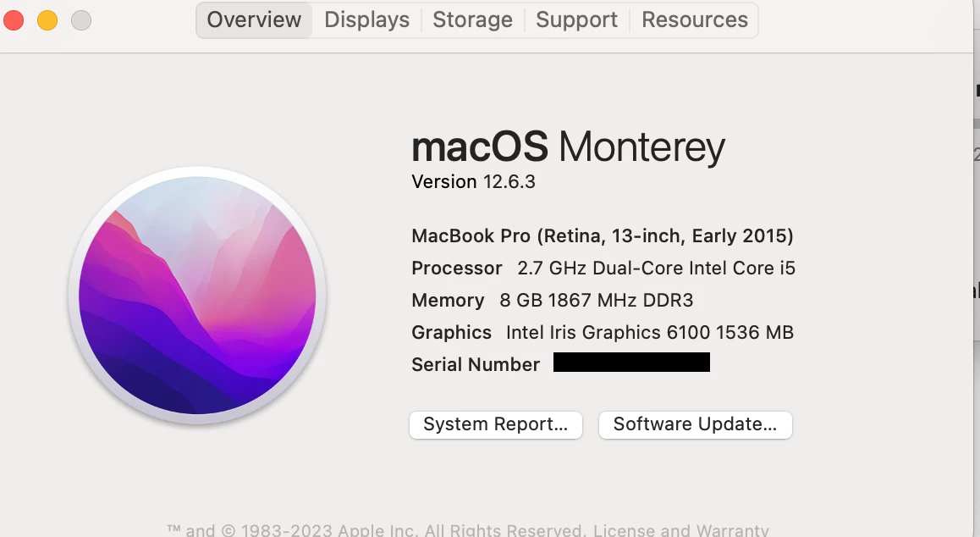Open the Storage tab
The width and height of the screenshot is (980, 537).
coord(472,20)
